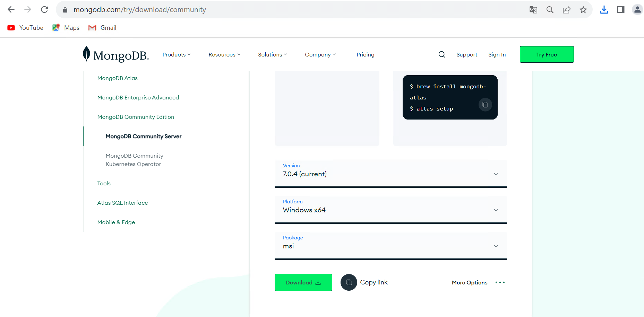Open the Products navigation menu
This screenshot has width=644, height=317.
[x=176, y=55]
